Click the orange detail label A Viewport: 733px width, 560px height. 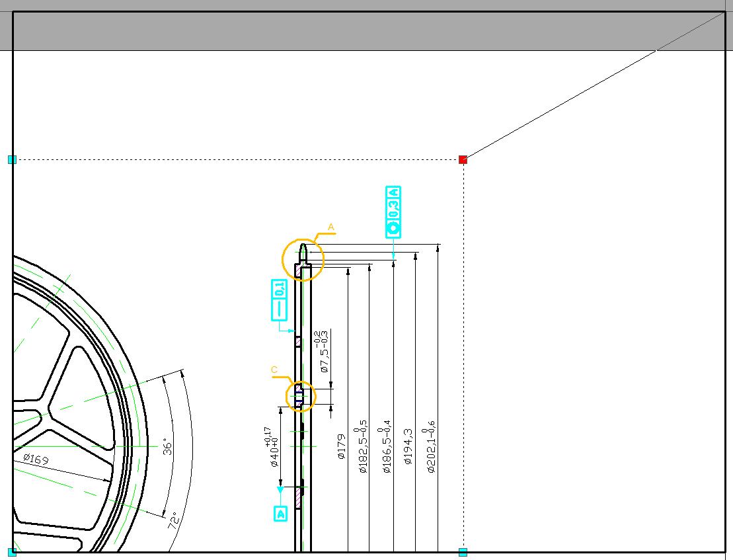[x=331, y=227]
